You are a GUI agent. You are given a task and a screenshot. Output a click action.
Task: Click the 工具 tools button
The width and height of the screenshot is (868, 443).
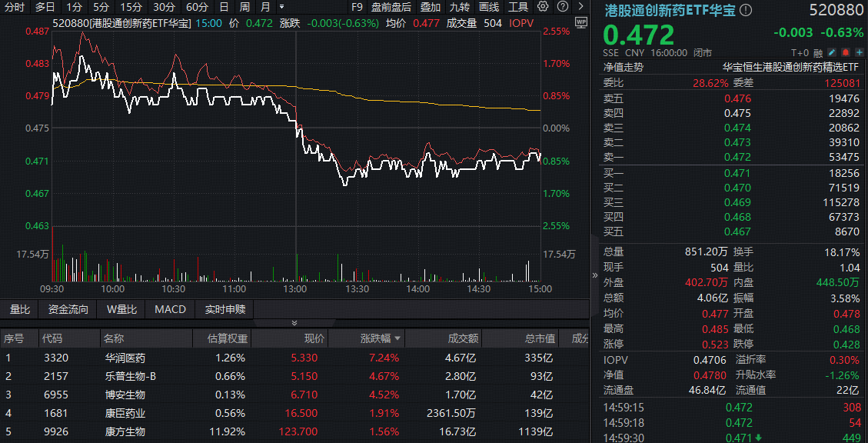[x=518, y=7]
